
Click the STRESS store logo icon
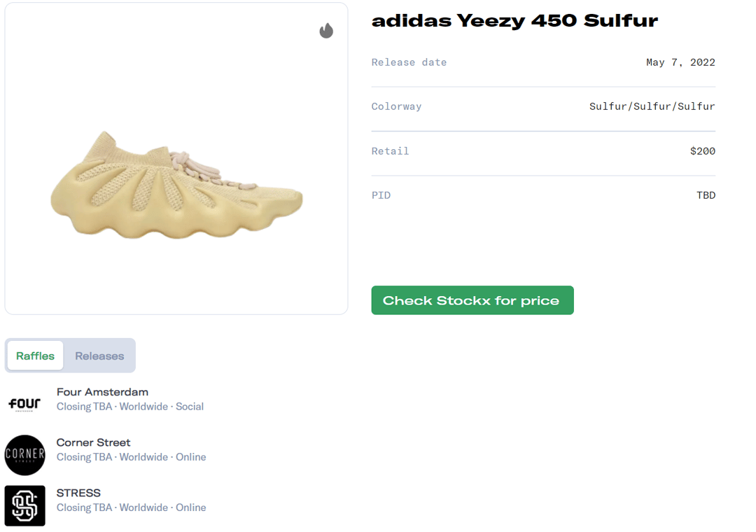click(x=24, y=505)
